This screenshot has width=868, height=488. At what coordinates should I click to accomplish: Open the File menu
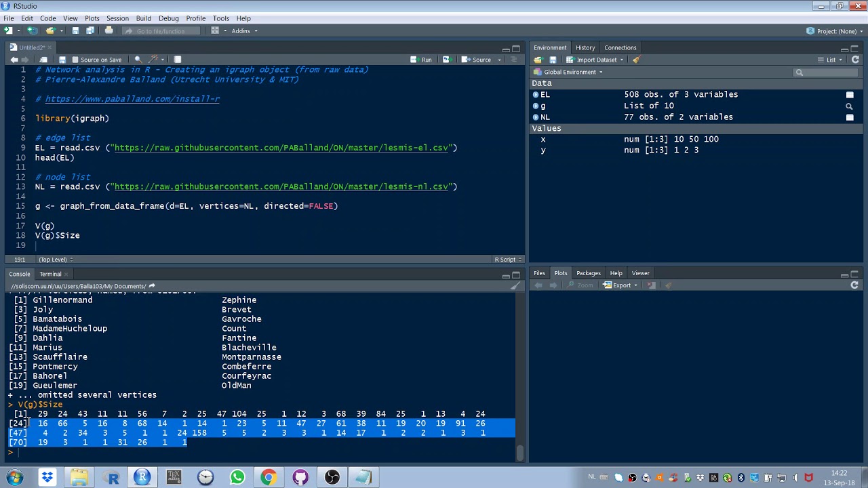click(x=9, y=18)
